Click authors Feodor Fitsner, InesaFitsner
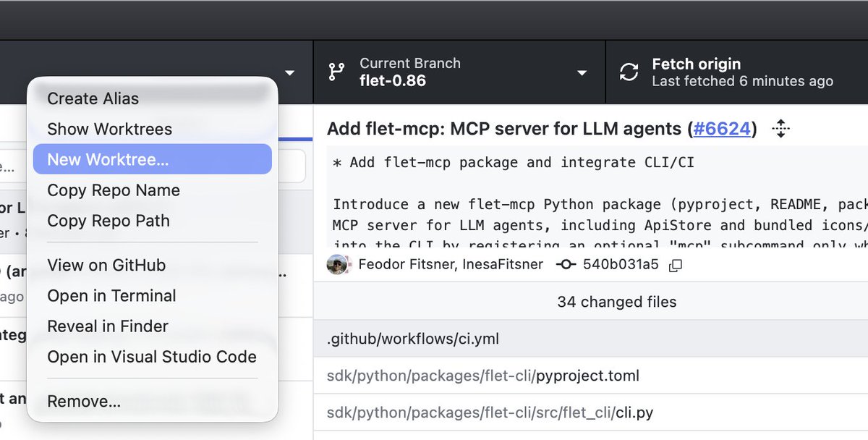868x440 pixels. pyautogui.click(x=451, y=264)
